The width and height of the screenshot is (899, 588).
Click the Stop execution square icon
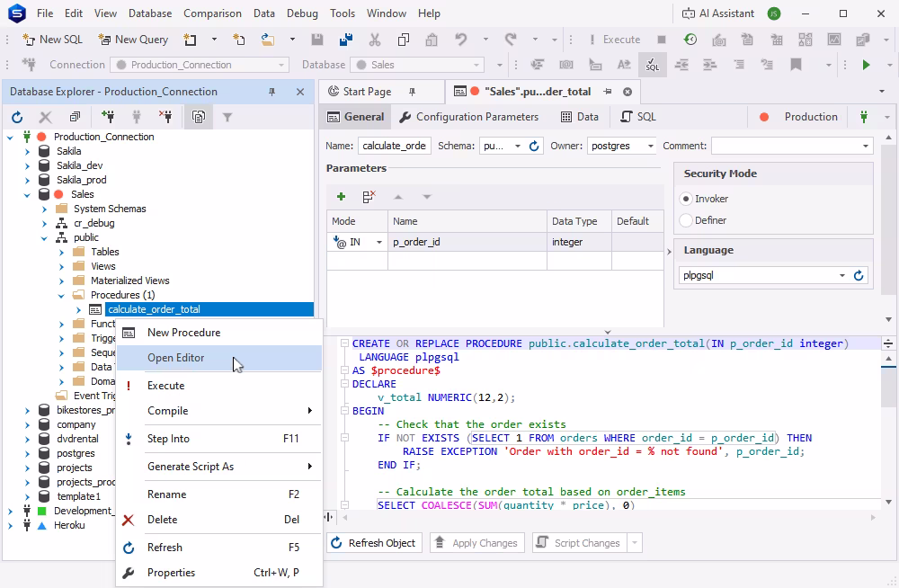tap(661, 40)
